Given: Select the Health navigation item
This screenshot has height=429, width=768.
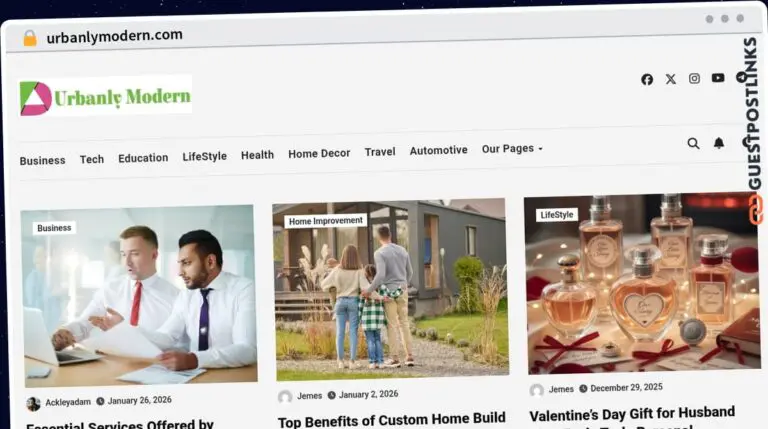Looking at the screenshot, I should [x=257, y=155].
